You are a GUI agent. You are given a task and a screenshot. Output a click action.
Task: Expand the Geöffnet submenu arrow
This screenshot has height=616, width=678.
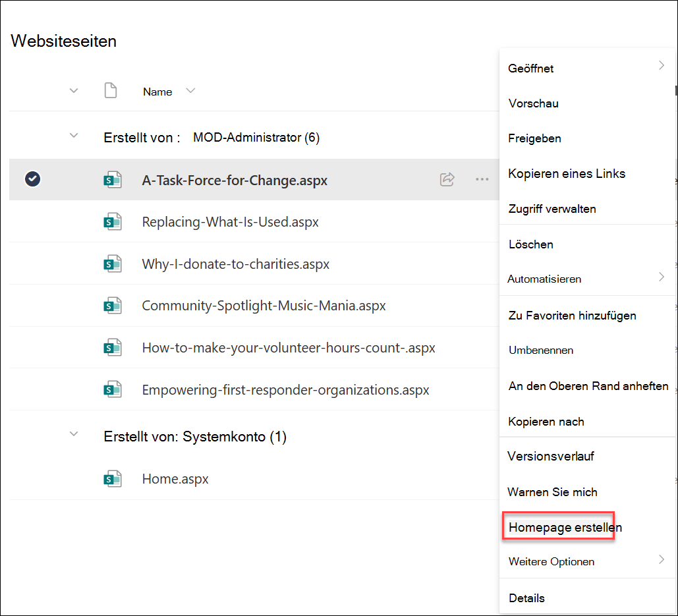pos(662,65)
